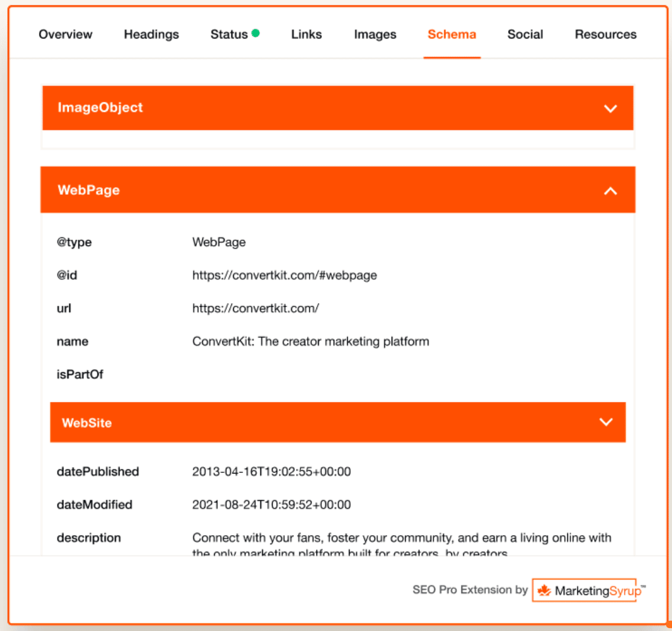This screenshot has width=672, height=631.
Task: Click the ImageObject header title
Action: [101, 108]
